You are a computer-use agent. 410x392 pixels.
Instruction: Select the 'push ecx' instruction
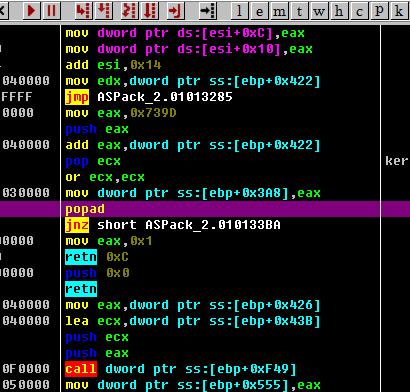[97, 337]
